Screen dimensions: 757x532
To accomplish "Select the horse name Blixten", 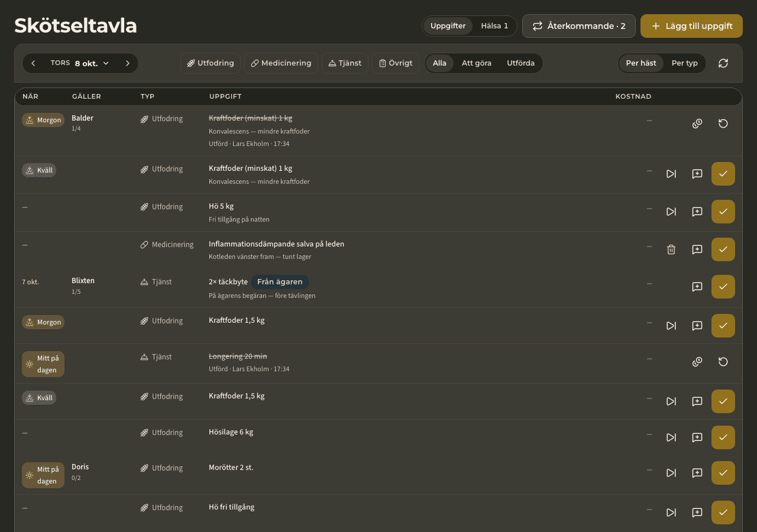I will click(83, 281).
